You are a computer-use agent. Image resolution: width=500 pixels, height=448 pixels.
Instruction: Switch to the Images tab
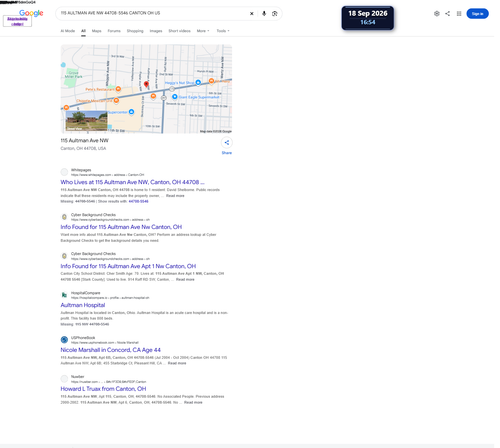(156, 31)
